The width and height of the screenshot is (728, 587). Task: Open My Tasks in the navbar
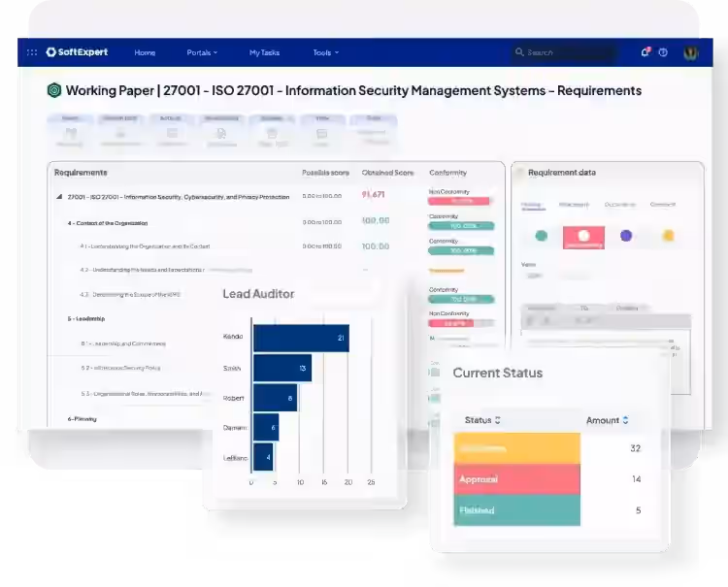pyautogui.click(x=264, y=53)
